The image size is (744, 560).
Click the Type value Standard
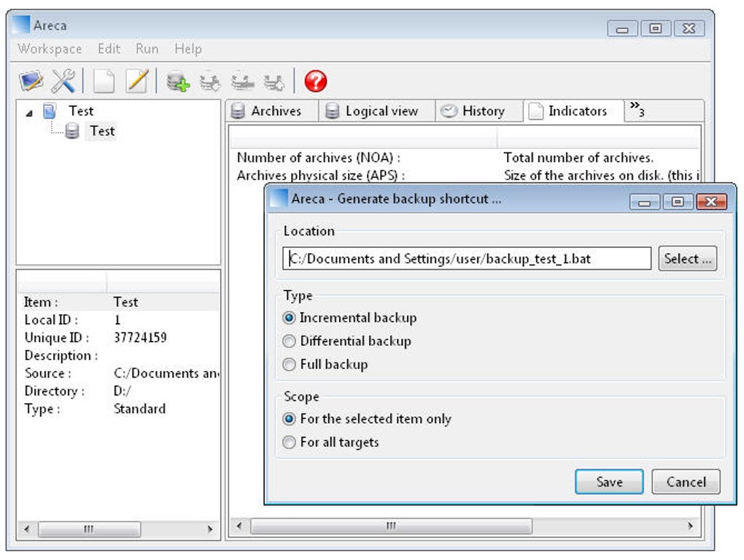pos(139,409)
